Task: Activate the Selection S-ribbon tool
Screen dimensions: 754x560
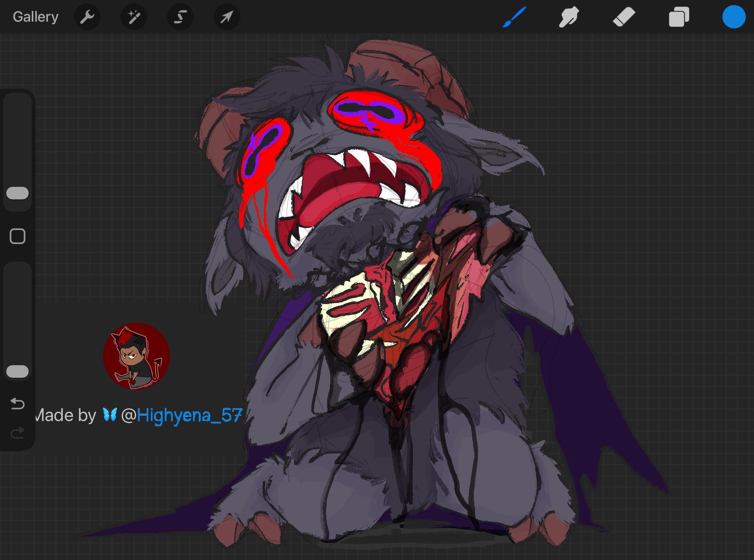Action: pos(180,17)
